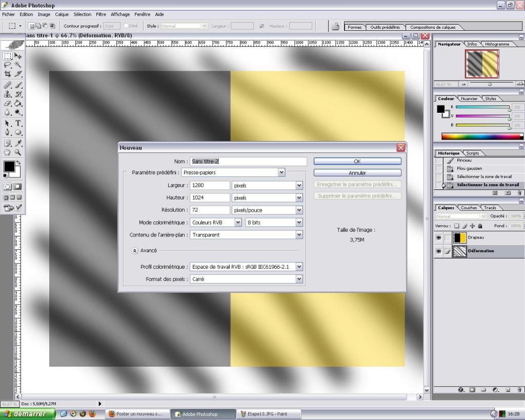Click the add layer mask icon
Image resolution: width=525 pixels, height=420 pixels.
point(472,390)
